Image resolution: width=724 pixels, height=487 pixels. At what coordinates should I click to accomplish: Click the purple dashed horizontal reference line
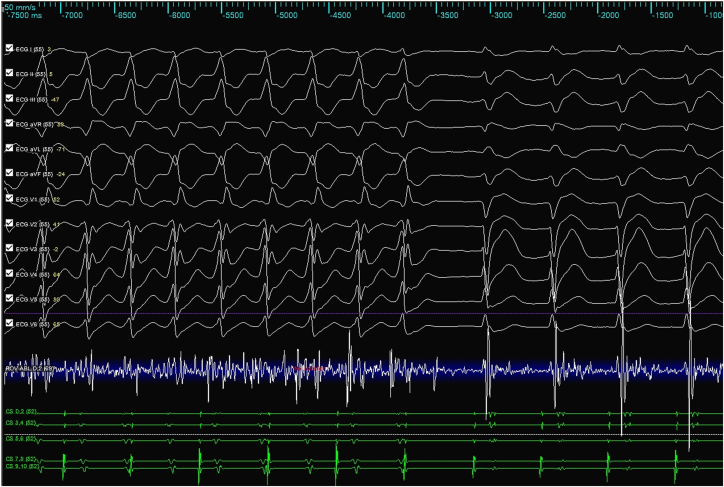tap(362, 313)
